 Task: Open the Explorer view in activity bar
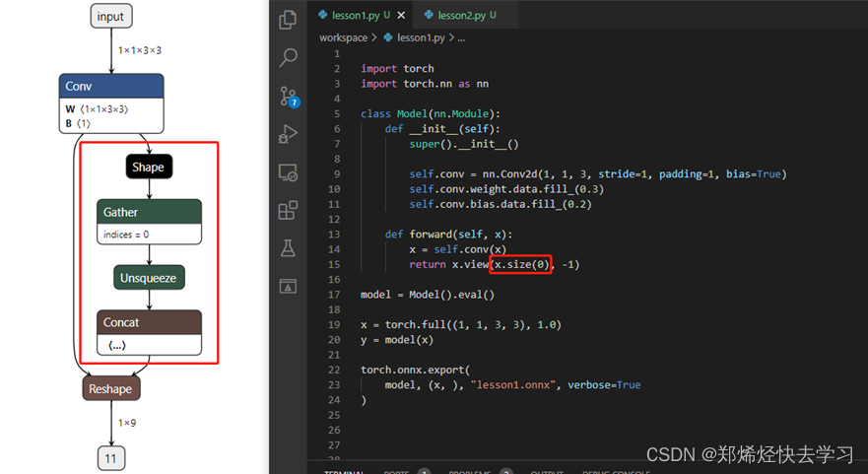click(x=288, y=20)
